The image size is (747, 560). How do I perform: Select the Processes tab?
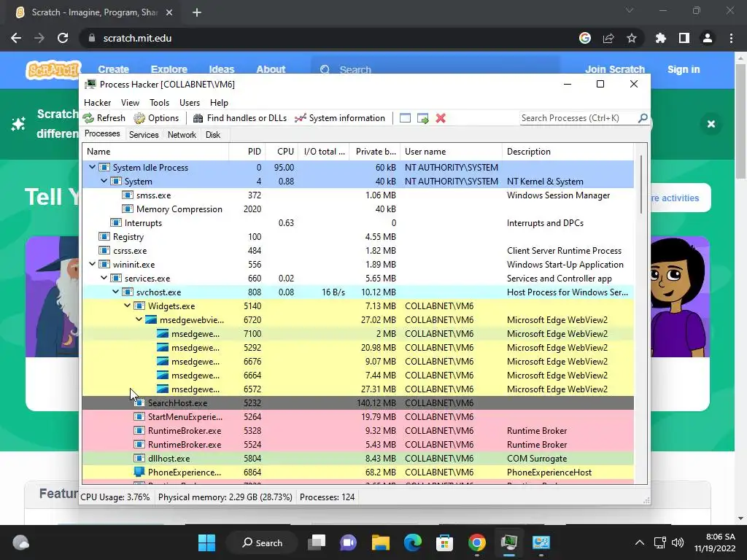102,134
